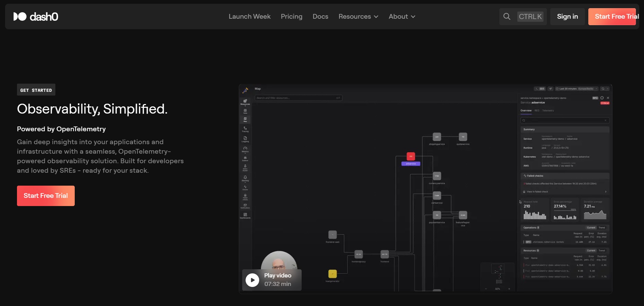This screenshot has width=644, height=306.
Task: Select the quoteservice node on the map
Action: pos(463,137)
